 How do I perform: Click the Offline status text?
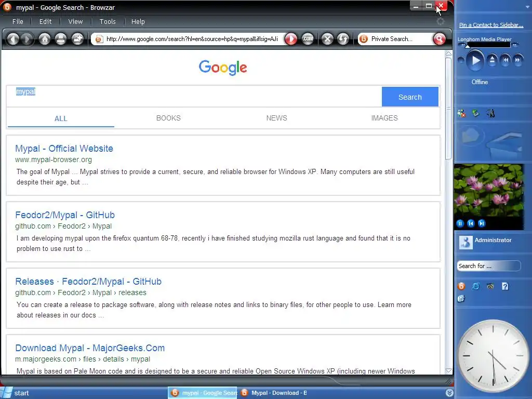pos(480,82)
